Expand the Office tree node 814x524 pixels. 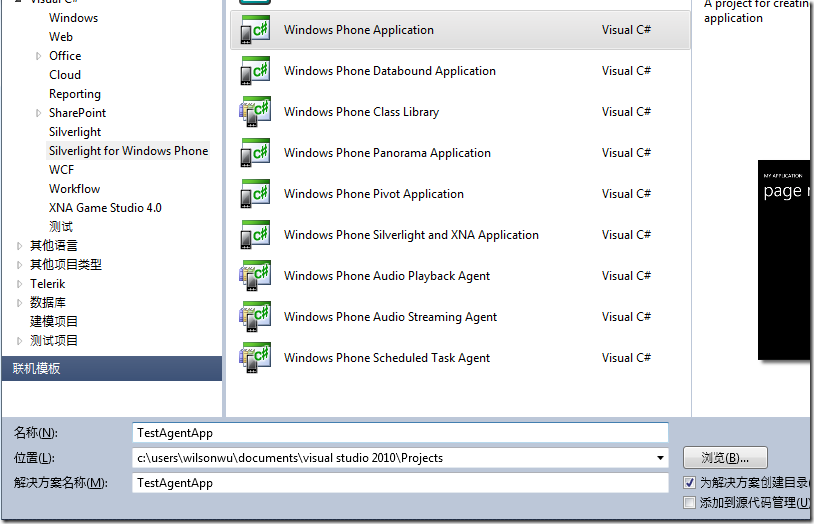tap(38, 56)
